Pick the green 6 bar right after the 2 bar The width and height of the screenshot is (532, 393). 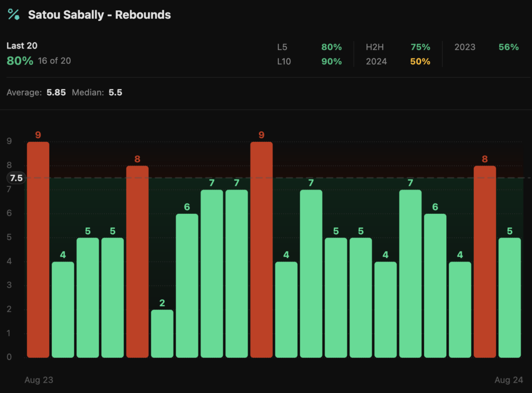187,286
